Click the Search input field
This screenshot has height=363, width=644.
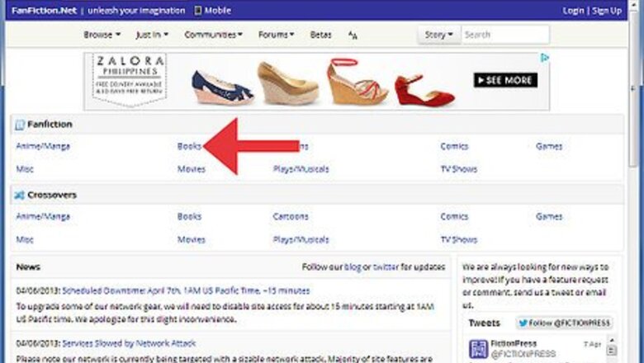[x=504, y=35]
